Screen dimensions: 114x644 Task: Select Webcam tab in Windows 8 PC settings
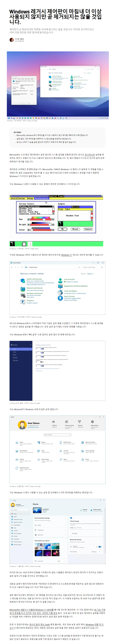[x=21, y=355]
